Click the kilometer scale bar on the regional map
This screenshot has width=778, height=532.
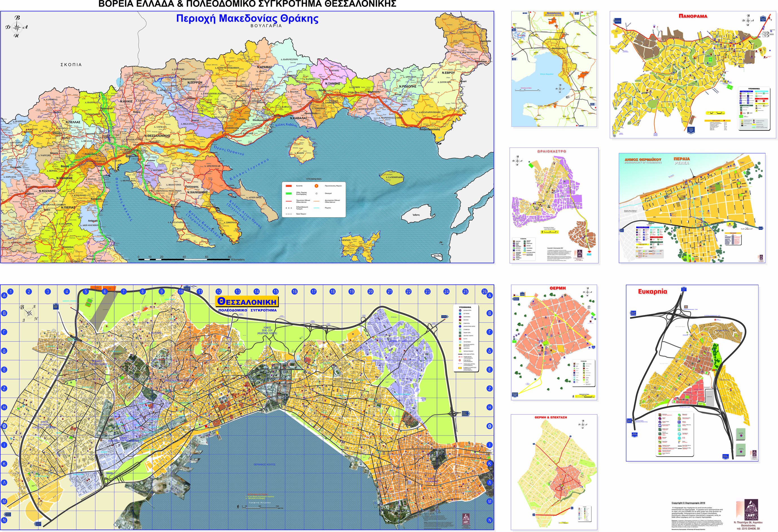click(184, 259)
